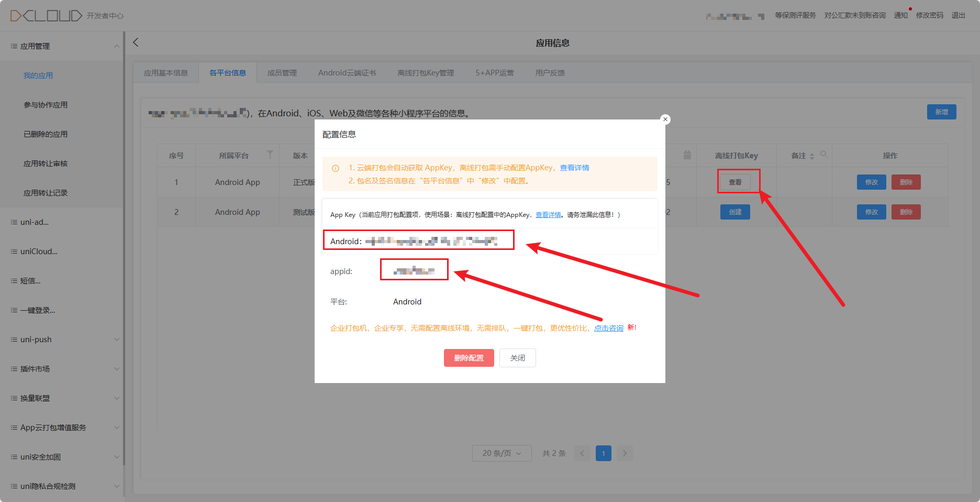
Task: Open the 点击咨询 link
Action: click(x=608, y=328)
